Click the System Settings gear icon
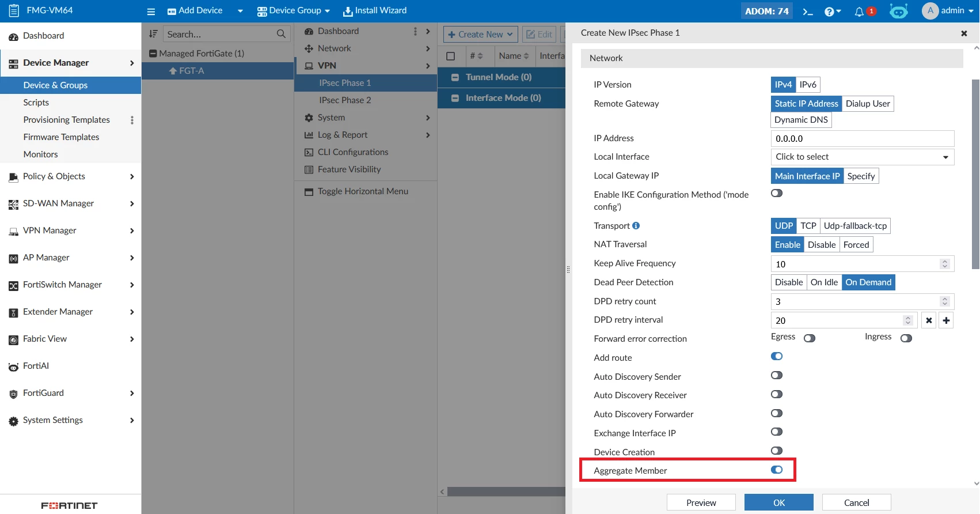 13,421
